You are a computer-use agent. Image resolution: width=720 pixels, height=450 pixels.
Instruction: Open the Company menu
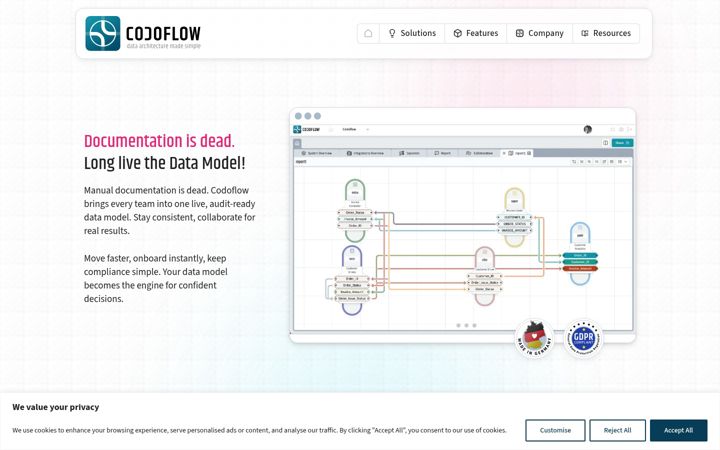(x=540, y=33)
